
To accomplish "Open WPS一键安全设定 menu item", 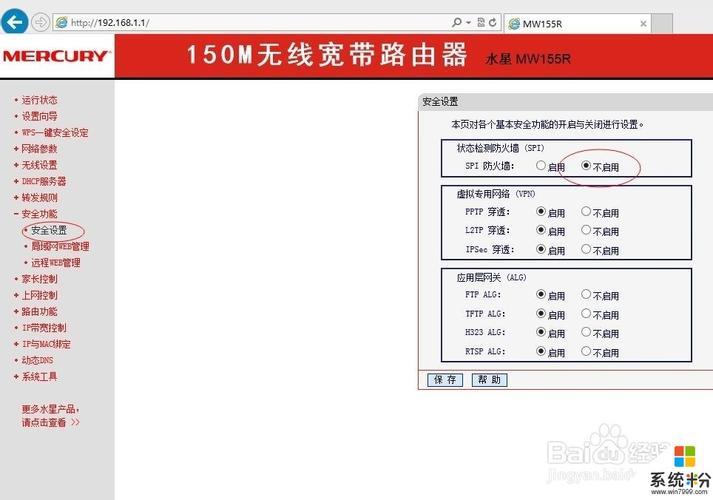I will coord(55,133).
